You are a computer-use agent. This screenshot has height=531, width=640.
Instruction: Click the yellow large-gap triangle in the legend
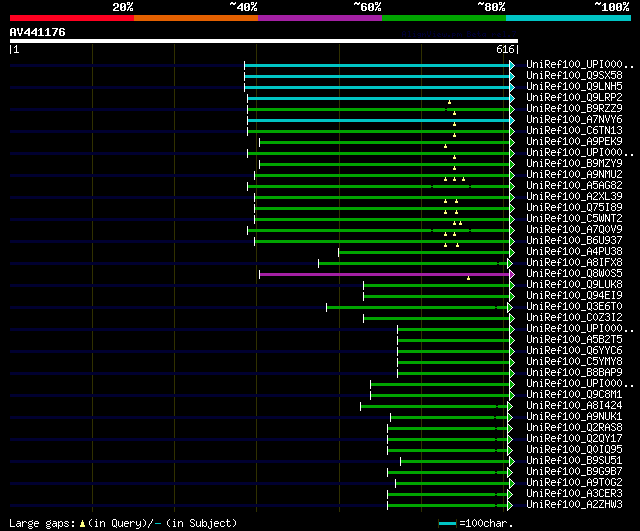(82, 523)
